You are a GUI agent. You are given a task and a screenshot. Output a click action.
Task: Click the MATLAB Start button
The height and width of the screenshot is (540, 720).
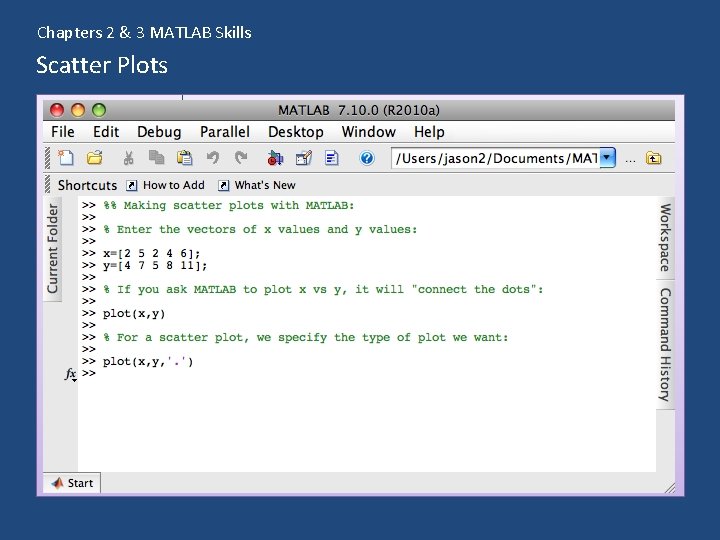click(x=73, y=483)
